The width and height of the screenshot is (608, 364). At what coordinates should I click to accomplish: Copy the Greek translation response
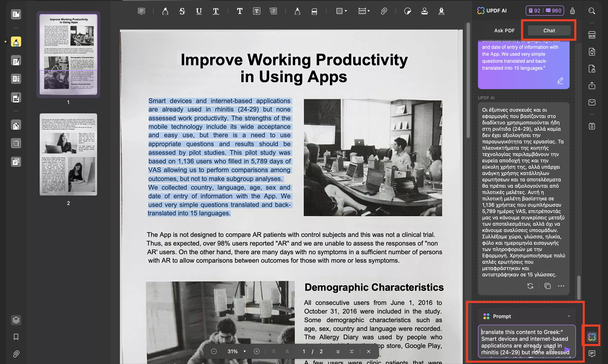[x=548, y=286]
